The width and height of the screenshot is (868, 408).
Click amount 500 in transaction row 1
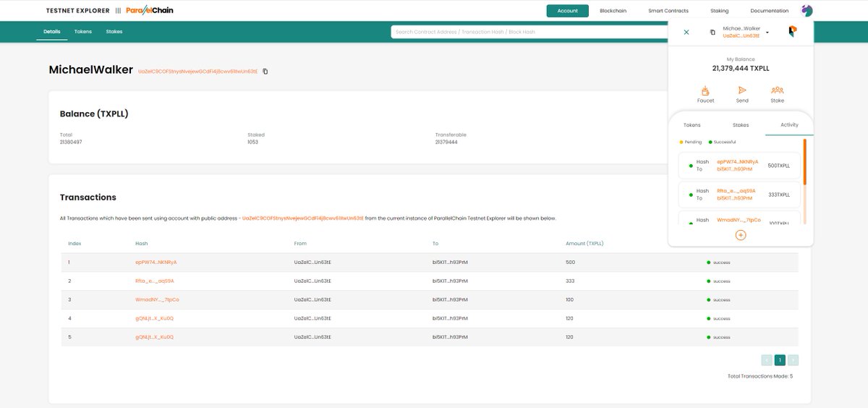pos(570,262)
